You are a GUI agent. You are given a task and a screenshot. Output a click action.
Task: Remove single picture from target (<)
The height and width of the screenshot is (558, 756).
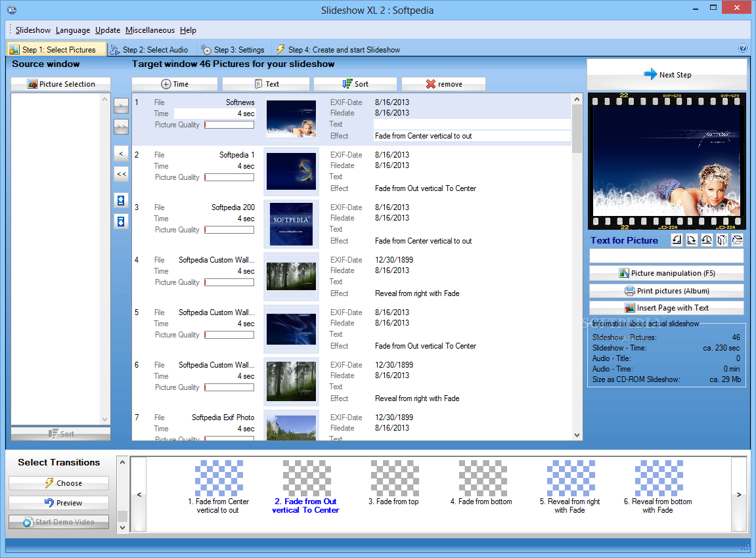[121, 153]
